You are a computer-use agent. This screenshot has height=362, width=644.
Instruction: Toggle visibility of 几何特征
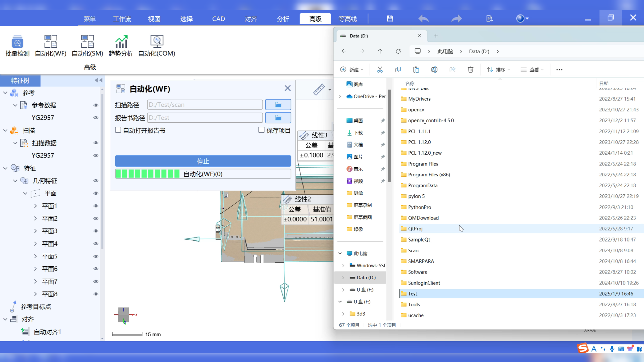coord(96,181)
